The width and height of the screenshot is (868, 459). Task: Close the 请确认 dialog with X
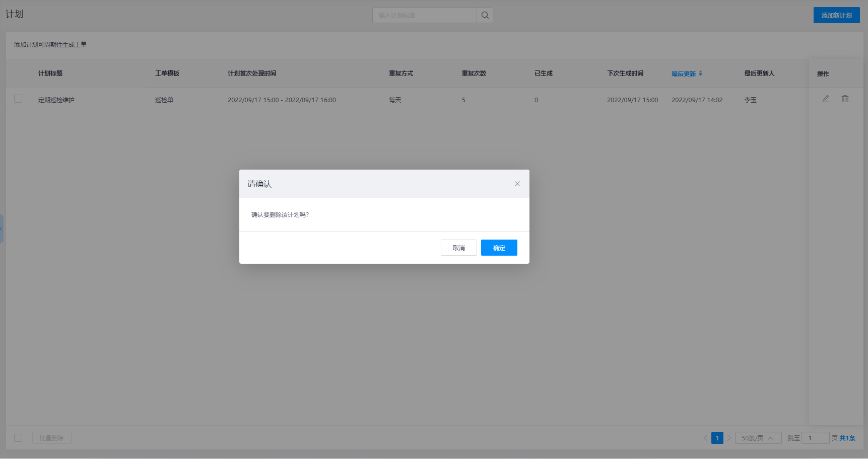click(x=517, y=184)
